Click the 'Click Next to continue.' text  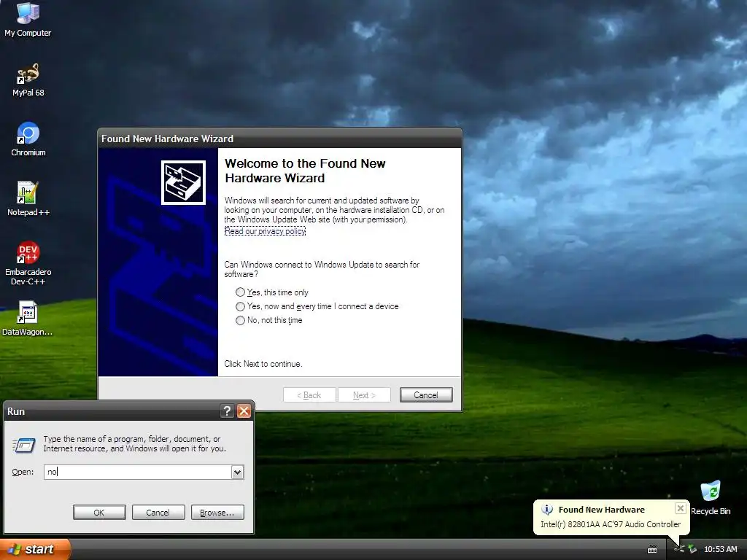[263, 364]
